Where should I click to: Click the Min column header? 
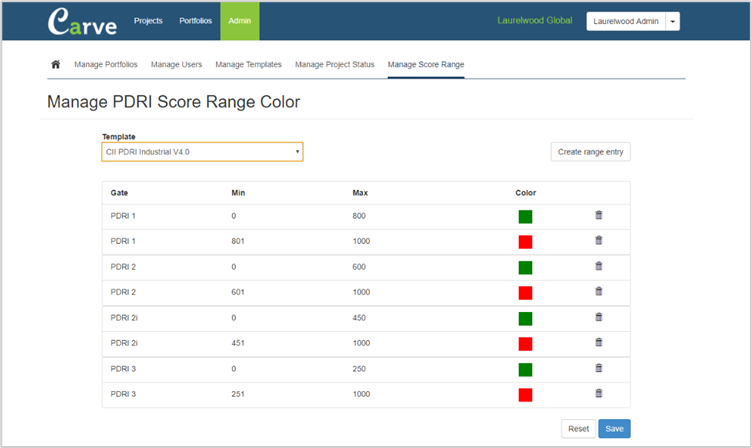pyautogui.click(x=238, y=193)
